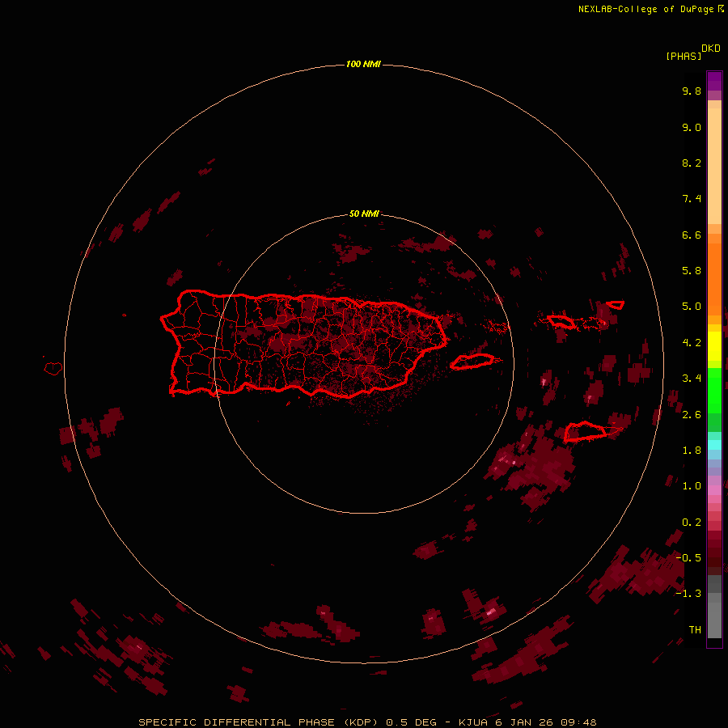Pick the light peach band on color scale
The width and height of the screenshot is (728, 728).
[x=714, y=165]
